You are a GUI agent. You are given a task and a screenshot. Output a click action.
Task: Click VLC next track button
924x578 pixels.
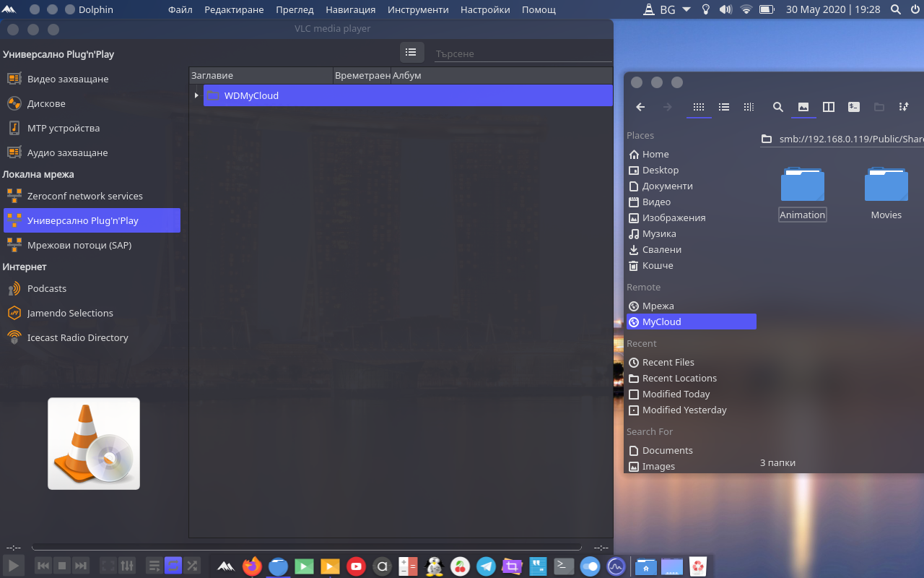tap(81, 566)
